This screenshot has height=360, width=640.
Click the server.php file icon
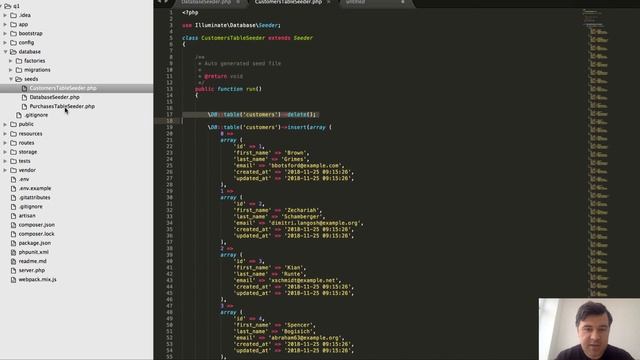[13, 270]
